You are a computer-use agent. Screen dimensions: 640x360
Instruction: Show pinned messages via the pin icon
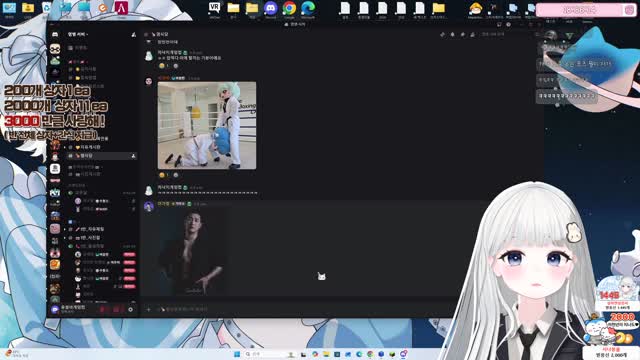pyautogui.click(x=462, y=35)
